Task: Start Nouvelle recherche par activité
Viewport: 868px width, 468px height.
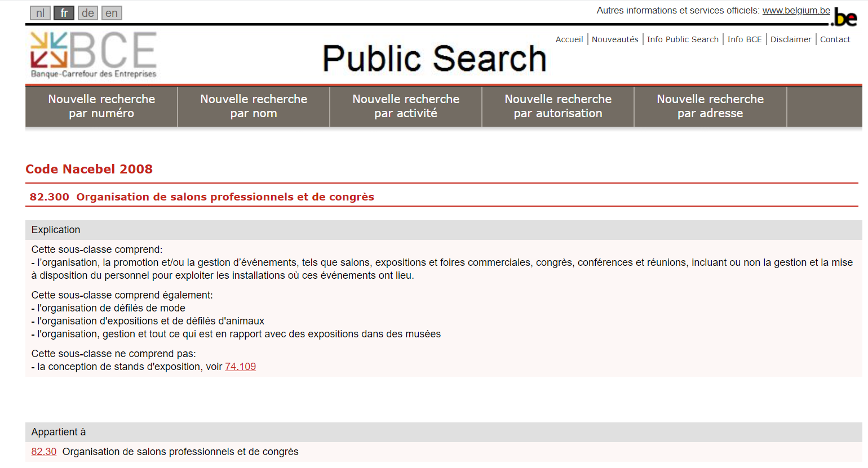Action: point(406,106)
